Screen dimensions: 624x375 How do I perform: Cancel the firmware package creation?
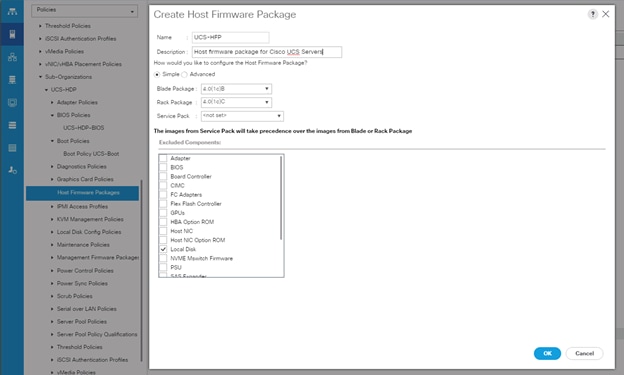(584, 354)
